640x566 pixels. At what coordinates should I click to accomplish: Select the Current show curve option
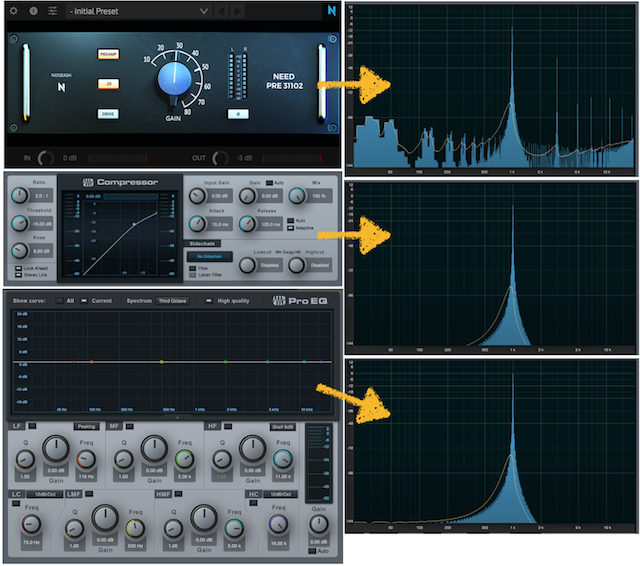click(84, 301)
